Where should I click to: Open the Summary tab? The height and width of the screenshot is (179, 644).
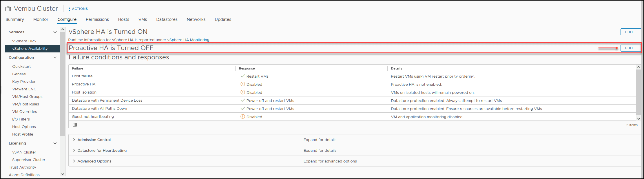15,19
